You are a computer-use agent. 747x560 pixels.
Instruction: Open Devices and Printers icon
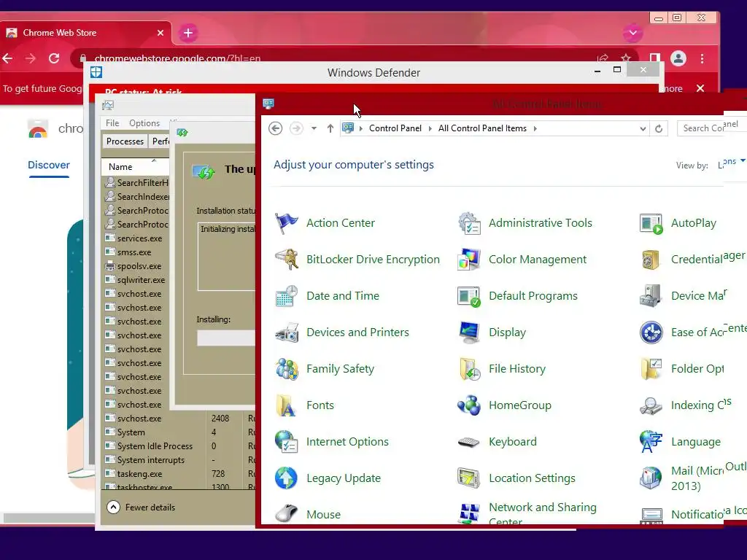tap(286, 332)
